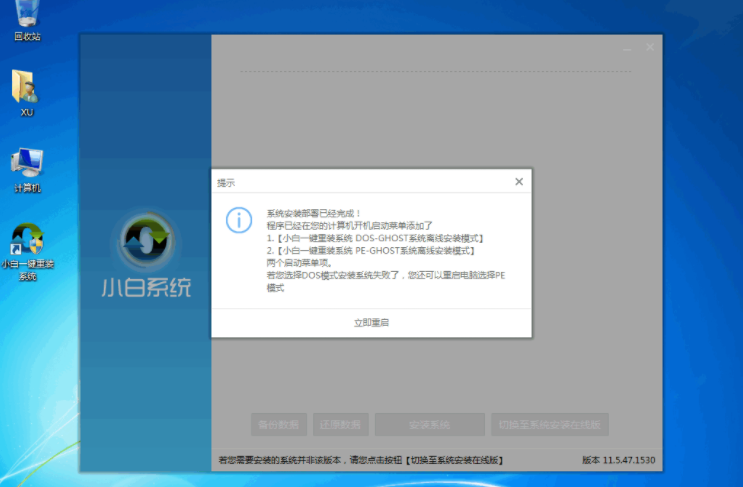Launch the 小白一键重装系统 desktop shortcut
Viewport: 743px width, 487px height.
(27, 251)
